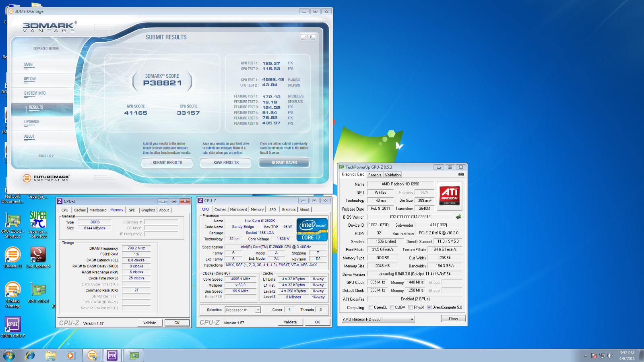This screenshot has width=644, height=362.
Task: Click the GPU-Z camera screenshot icon
Action: (461, 174)
